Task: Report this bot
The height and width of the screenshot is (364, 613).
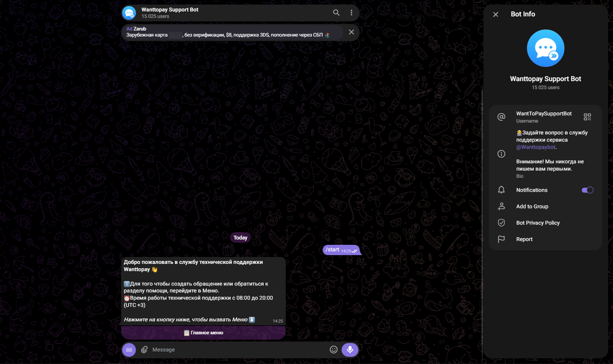Action: [546, 239]
